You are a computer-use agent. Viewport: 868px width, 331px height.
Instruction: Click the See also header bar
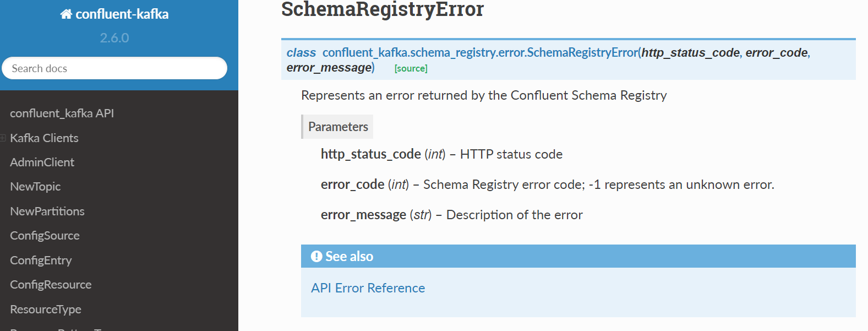coord(577,256)
